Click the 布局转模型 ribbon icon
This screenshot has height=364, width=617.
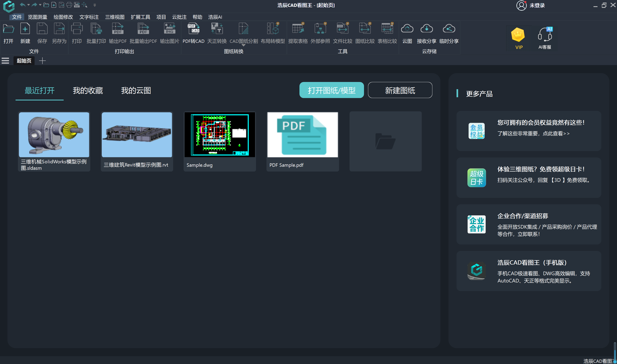point(273,33)
